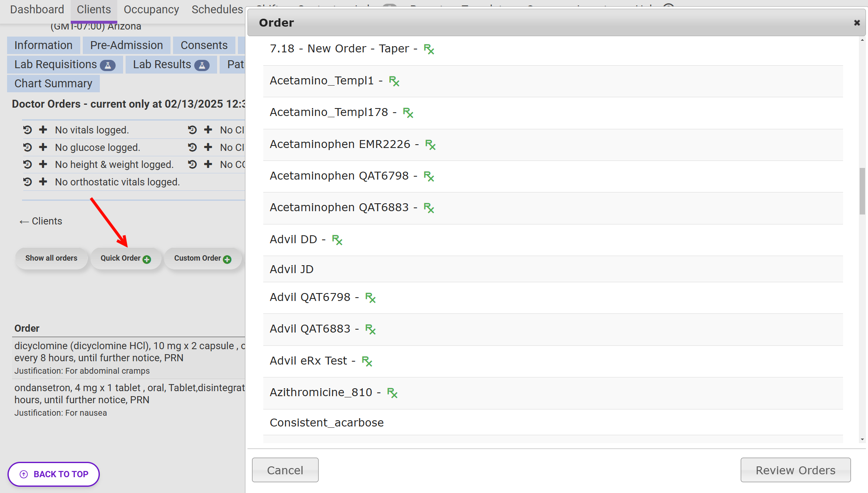Click Rx icon beside Acetamino_Templ1
Viewport: 868px width, 493px height.
point(394,81)
